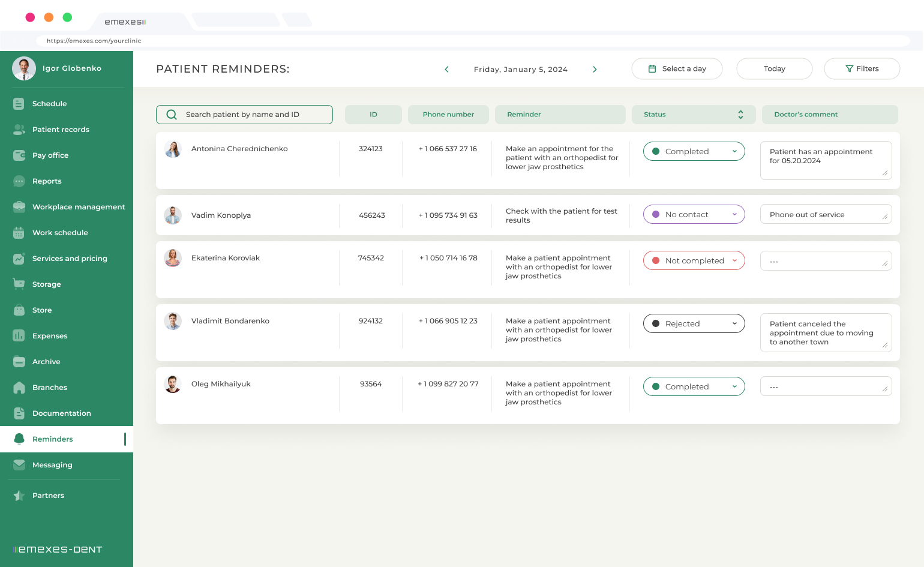This screenshot has width=924, height=567.
Task: Click the Today button
Action: 775,69
